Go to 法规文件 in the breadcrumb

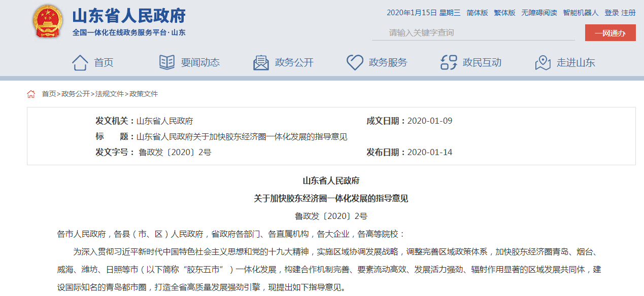109,94
